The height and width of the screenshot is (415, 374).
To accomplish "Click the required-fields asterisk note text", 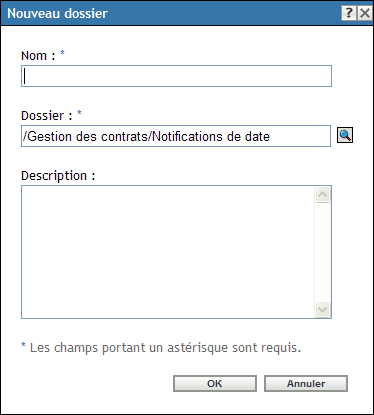I will pos(161,348).
